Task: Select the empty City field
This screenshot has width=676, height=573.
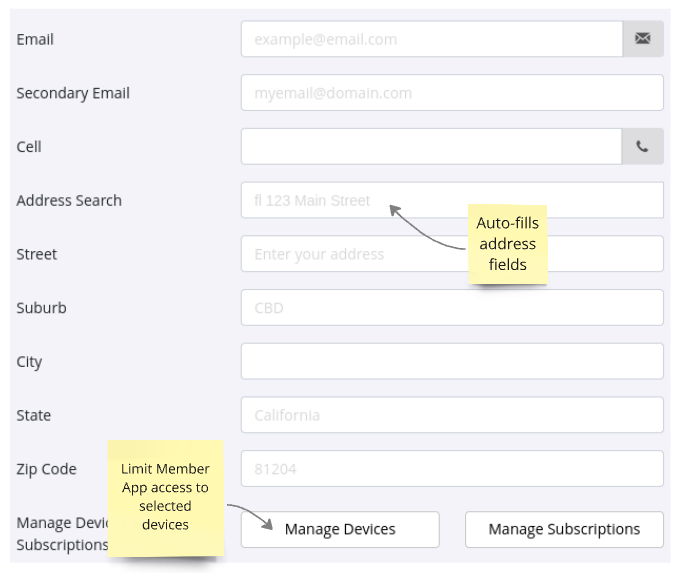Action: click(452, 361)
